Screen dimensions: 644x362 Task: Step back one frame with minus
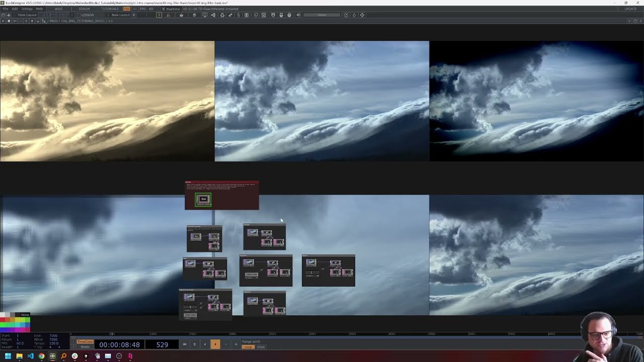click(x=225, y=344)
